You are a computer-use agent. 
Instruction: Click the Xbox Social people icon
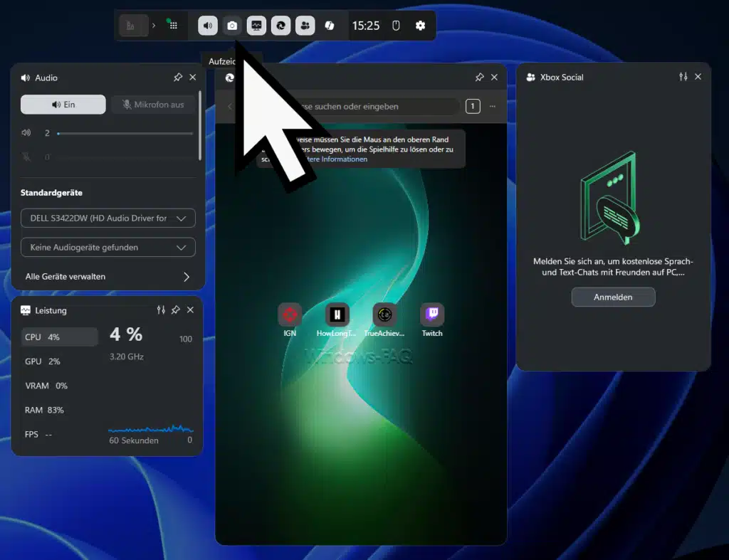(x=530, y=77)
